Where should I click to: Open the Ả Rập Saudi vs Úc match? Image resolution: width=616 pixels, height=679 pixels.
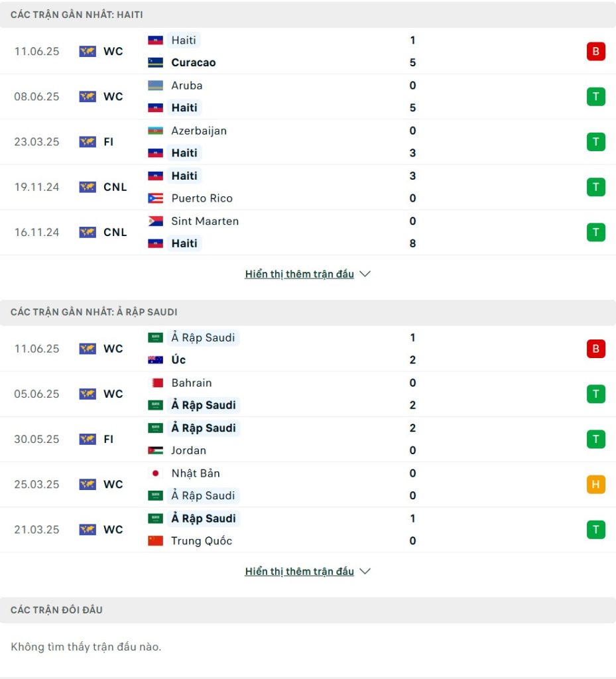coord(308,349)
